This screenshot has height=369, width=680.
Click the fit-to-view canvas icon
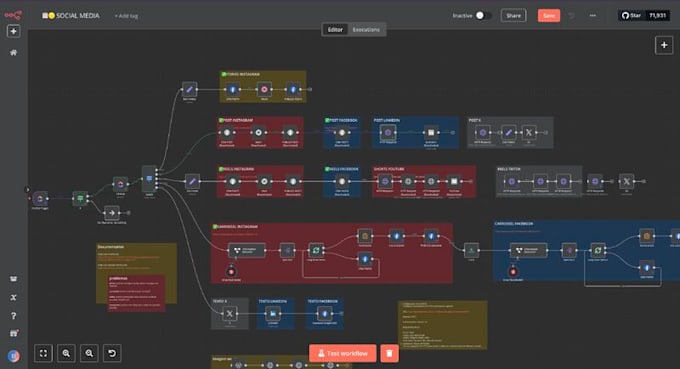tap(43, 353)
